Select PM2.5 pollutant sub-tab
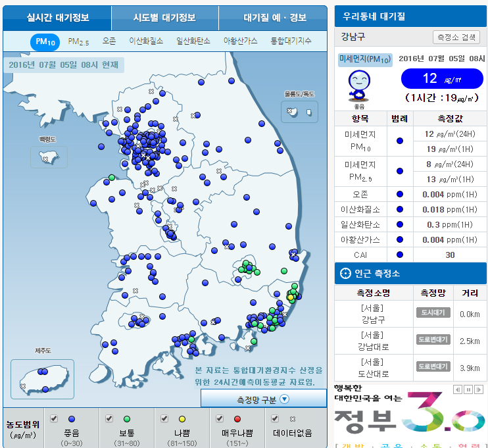The height and width of the screenshot is (448, 488). tap(78, 41)
